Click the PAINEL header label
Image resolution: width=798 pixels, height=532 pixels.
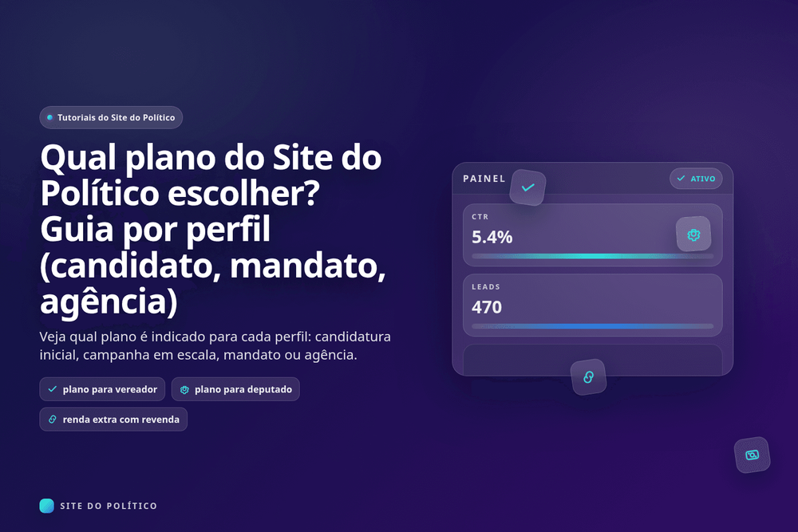pos(484,179)
